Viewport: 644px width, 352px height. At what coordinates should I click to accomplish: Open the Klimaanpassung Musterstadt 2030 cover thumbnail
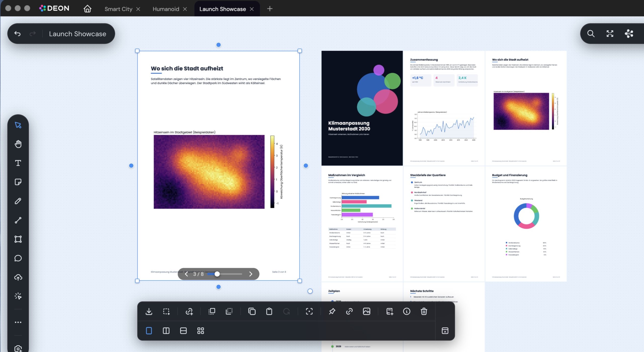click(362, 108)
